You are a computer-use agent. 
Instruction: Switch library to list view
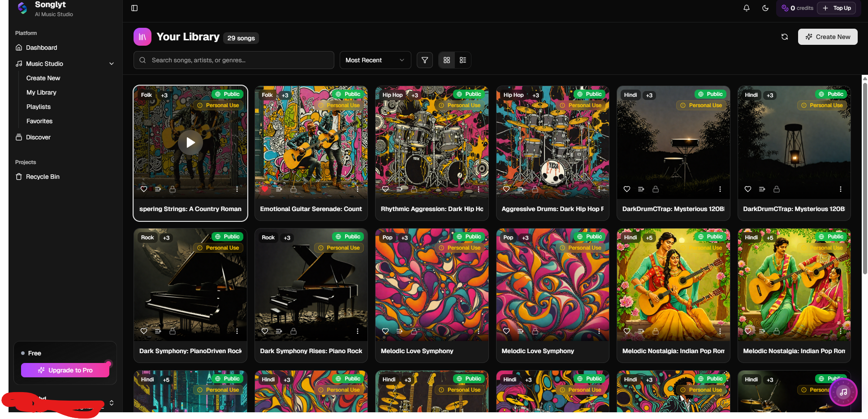tap(463, 60)
